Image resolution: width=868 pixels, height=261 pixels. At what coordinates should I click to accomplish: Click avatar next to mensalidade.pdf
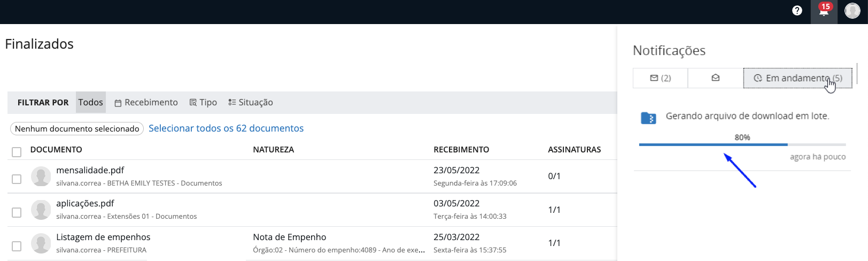41,176
